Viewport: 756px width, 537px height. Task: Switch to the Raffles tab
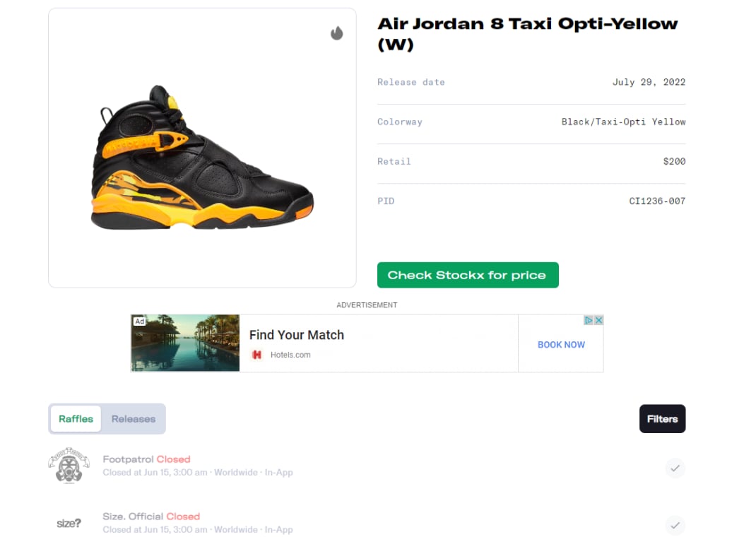(x=76, y=419)
